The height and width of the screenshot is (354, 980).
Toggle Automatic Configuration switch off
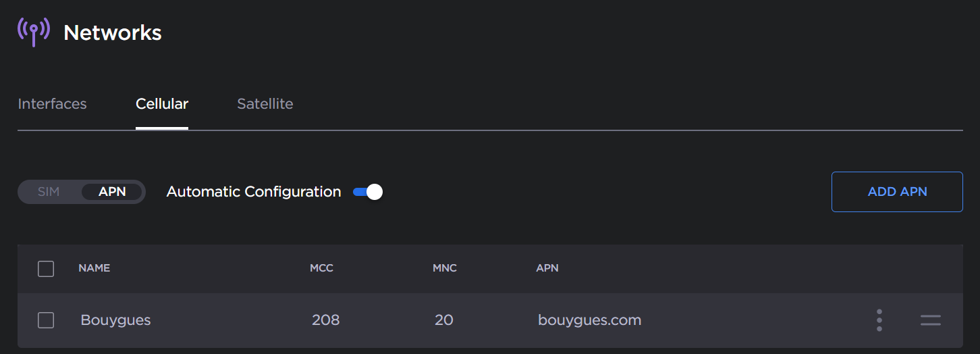[x=368, y=192]
